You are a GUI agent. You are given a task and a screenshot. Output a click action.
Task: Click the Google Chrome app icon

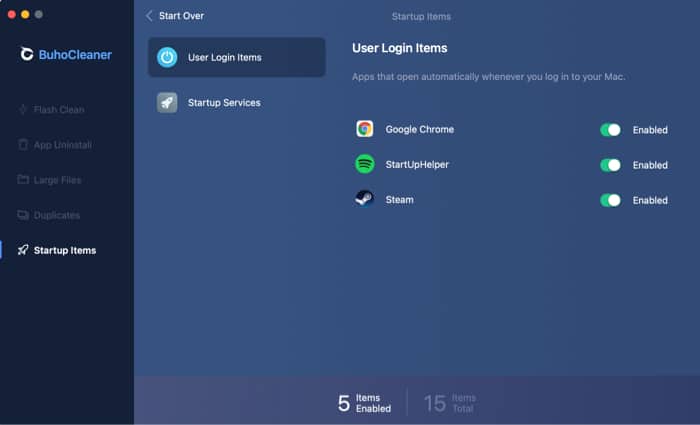click(365, 129)
